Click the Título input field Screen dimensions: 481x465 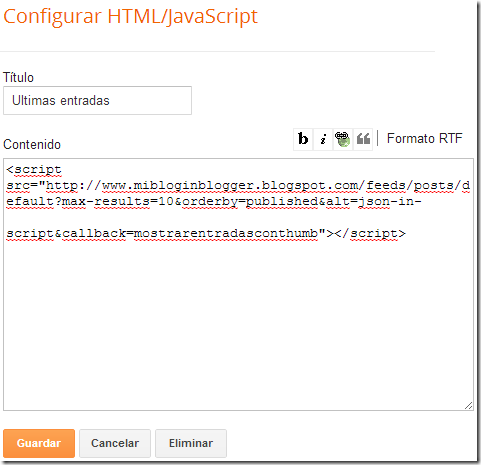pyautogui.click(x=97, y=100)
